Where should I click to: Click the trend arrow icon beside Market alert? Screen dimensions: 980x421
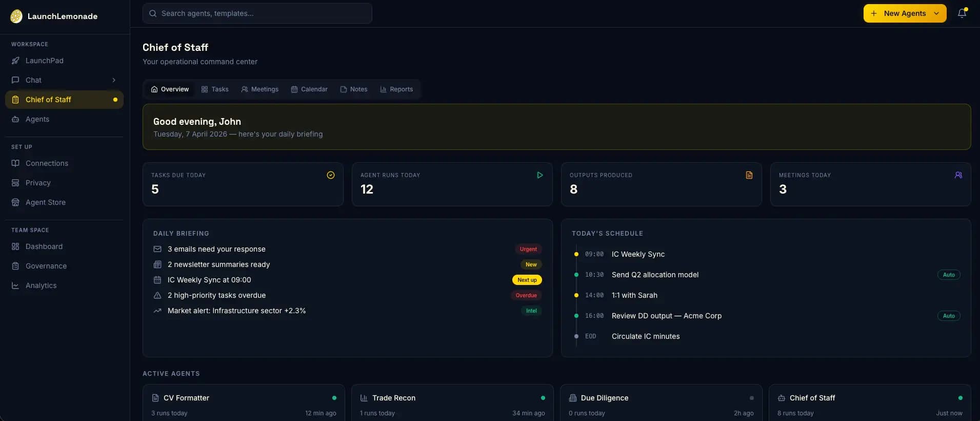(157, 311)
